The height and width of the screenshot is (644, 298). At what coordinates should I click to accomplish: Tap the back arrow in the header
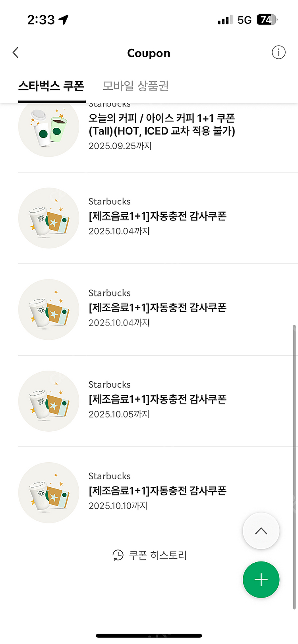point(15,52)
